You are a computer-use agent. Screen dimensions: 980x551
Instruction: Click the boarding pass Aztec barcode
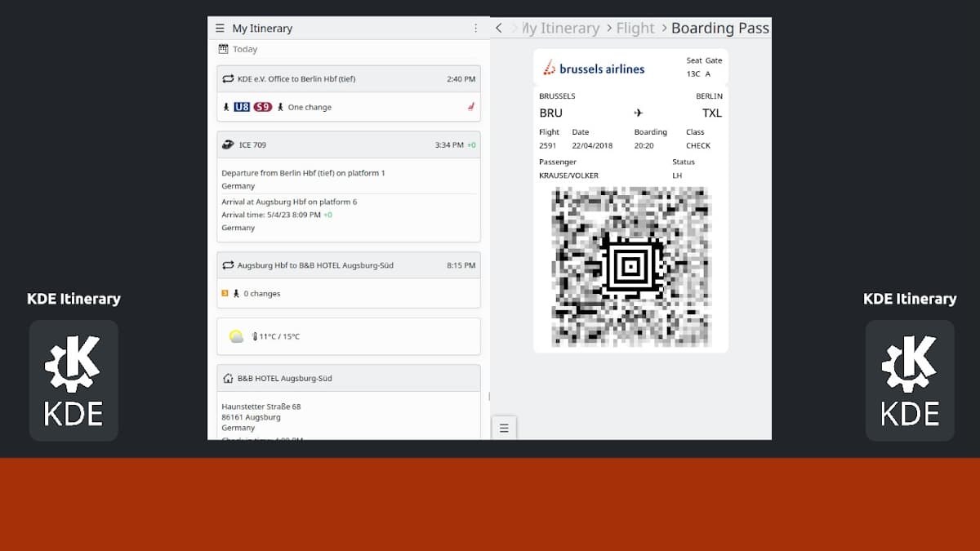[x=630, y=267]
